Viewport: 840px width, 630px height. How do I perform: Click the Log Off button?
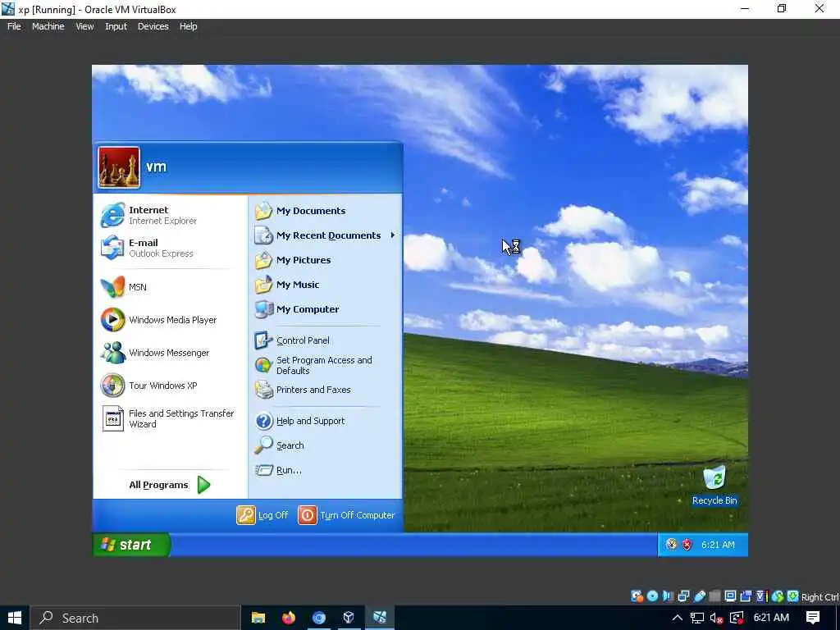262,515
